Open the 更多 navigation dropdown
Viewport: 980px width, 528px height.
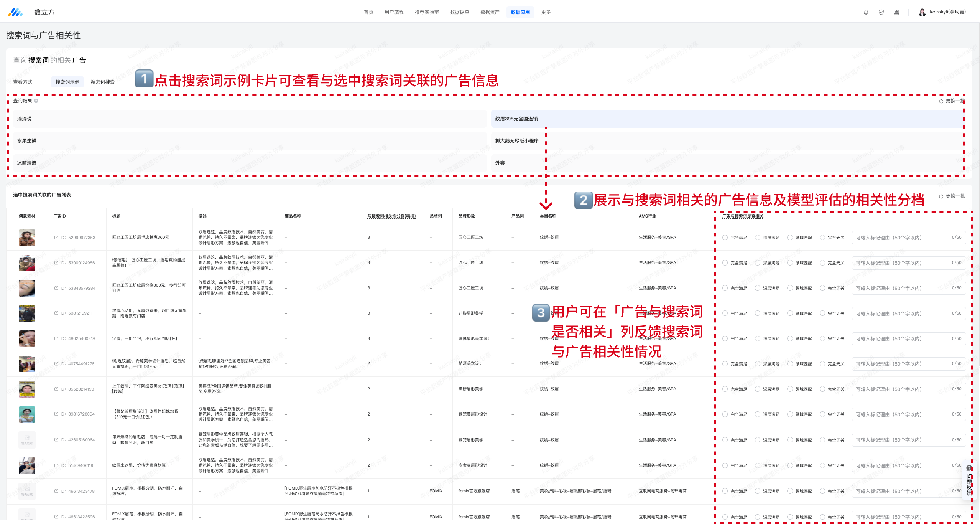[x=546, y=12]
